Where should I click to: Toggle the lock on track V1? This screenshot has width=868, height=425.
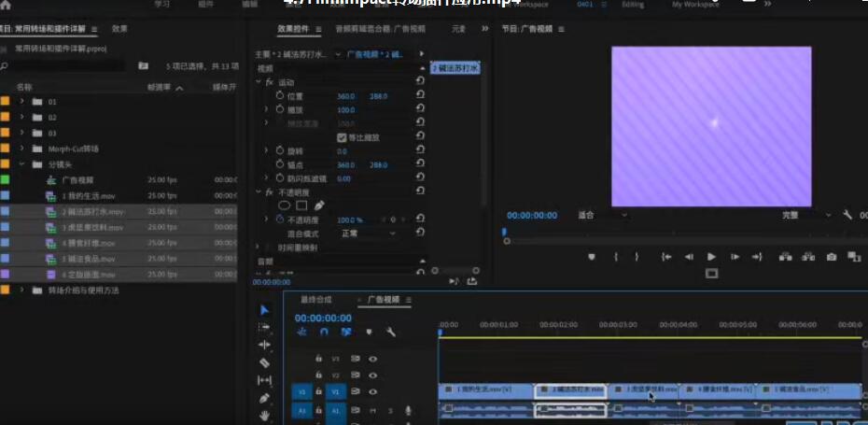click(x=319, y=391)
